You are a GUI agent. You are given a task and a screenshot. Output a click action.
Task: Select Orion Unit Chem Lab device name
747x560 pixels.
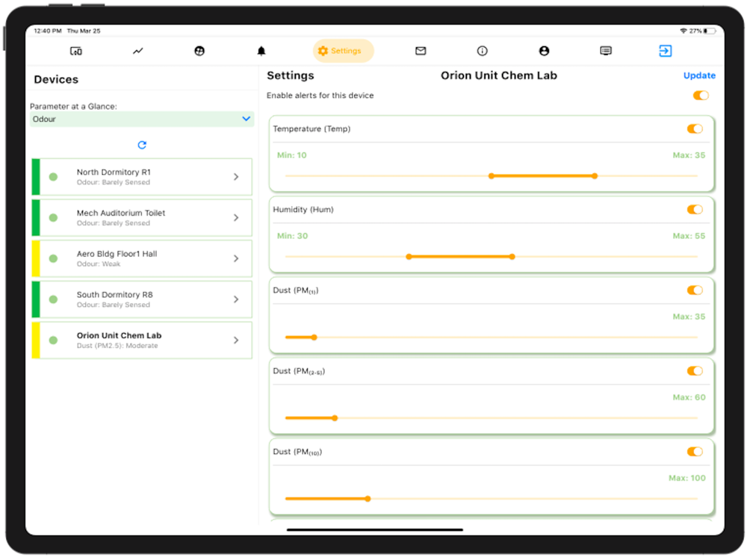[x=119, y=336]
